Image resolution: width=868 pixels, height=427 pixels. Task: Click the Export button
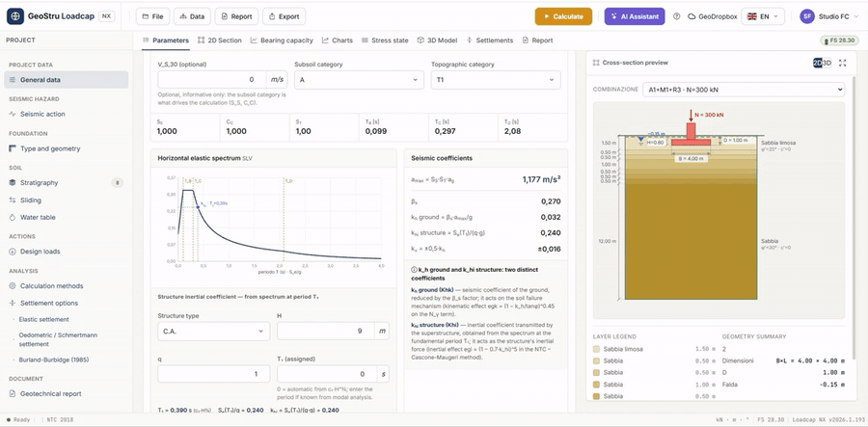click(284, 16)
